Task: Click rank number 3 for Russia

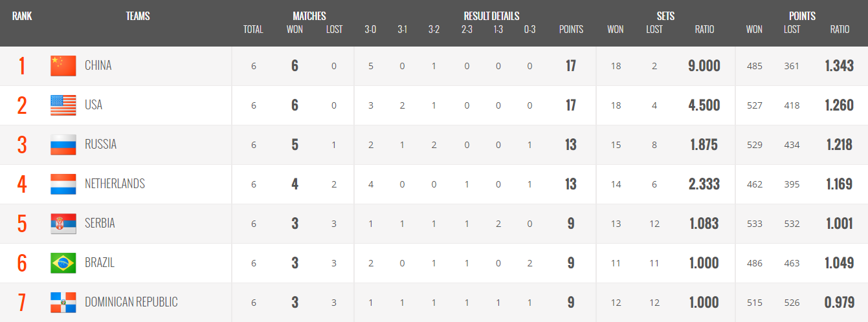Action: tap(22, 145)
